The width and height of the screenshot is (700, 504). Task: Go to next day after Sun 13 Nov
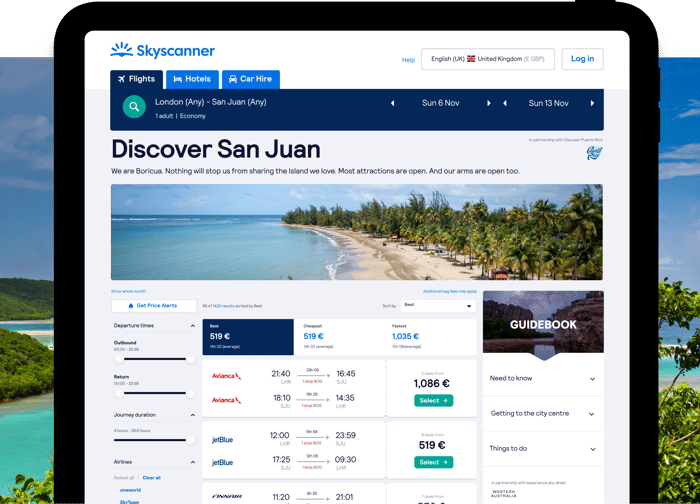tap(592, 103)
